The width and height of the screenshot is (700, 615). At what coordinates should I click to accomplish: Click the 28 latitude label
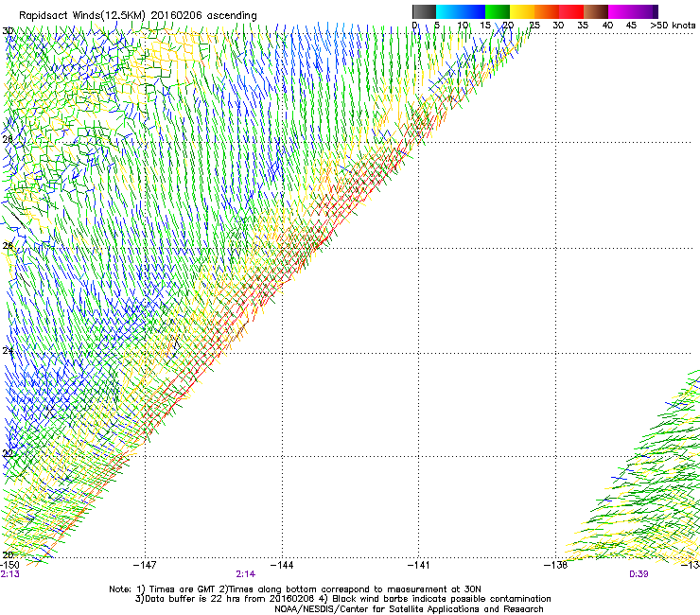coord(8,139)
